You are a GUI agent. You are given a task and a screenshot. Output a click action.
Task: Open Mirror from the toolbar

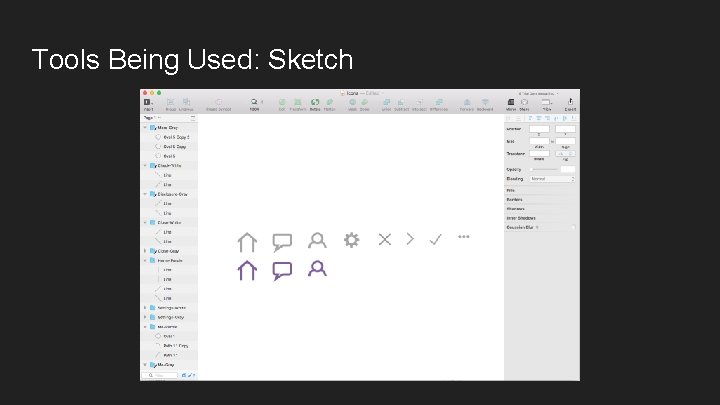pyautogui.click(x=511, y=102)
